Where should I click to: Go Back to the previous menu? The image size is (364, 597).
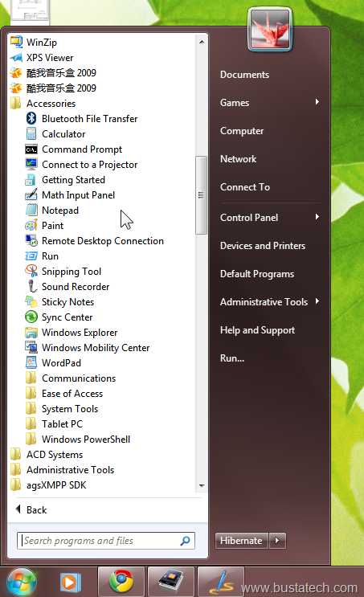click(32, 509)
